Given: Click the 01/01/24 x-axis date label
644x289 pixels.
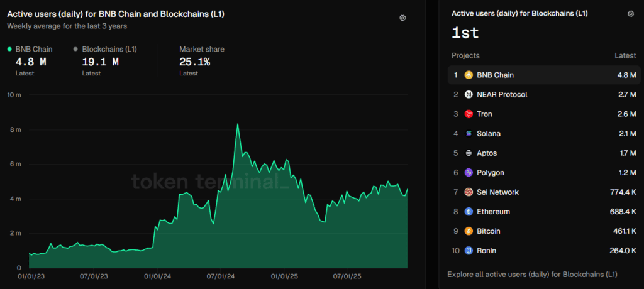Looking at the screenshot, I should (158, 276).
